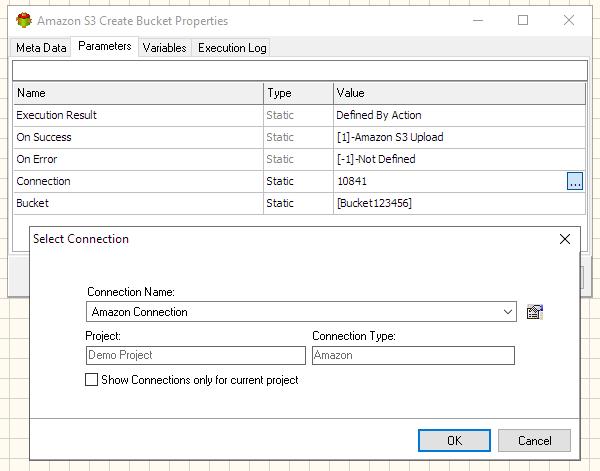Go to the Execution Log tab

click(232, 48)
